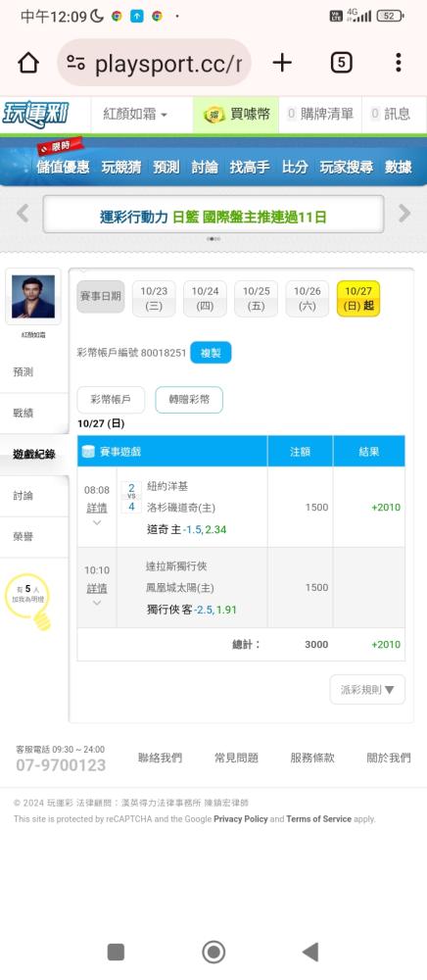427x980 pixels.
Task: Click the 轉贈彩幣 button
Action: click(189, 400)
